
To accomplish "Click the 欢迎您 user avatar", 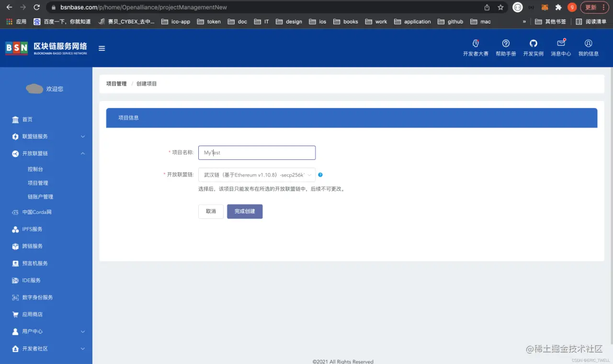I will click(34, 88).
